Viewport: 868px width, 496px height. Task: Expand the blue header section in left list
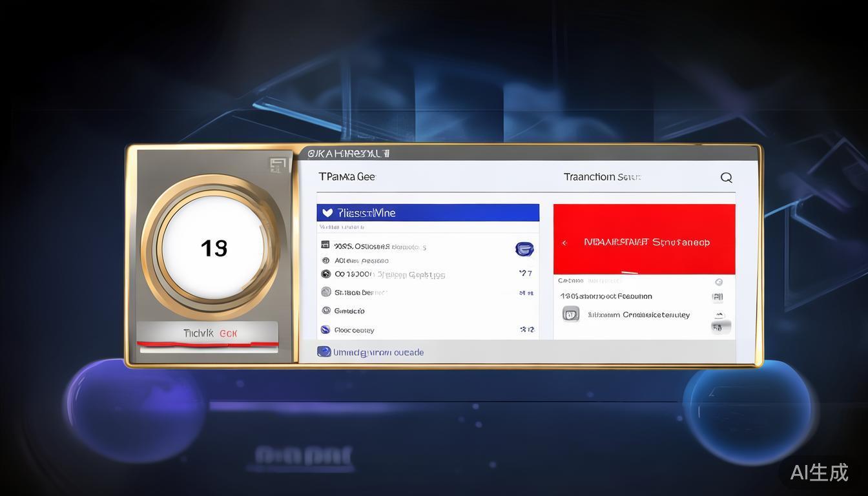[428, 212]
